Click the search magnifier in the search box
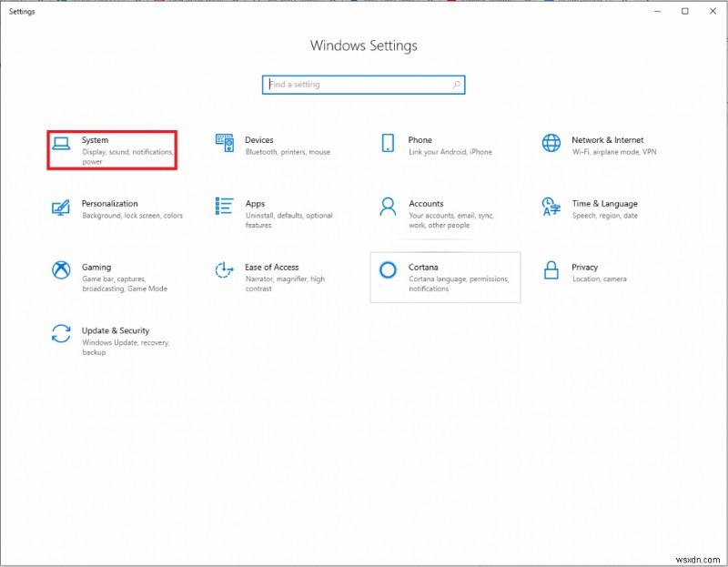The image size is (728, 567). coord(456,85)
